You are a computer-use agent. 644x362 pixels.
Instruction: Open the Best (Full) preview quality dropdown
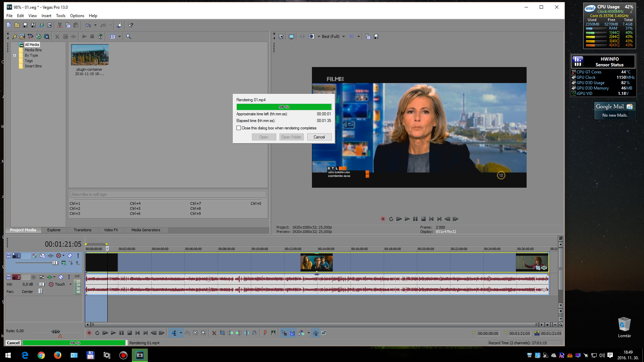343,37
